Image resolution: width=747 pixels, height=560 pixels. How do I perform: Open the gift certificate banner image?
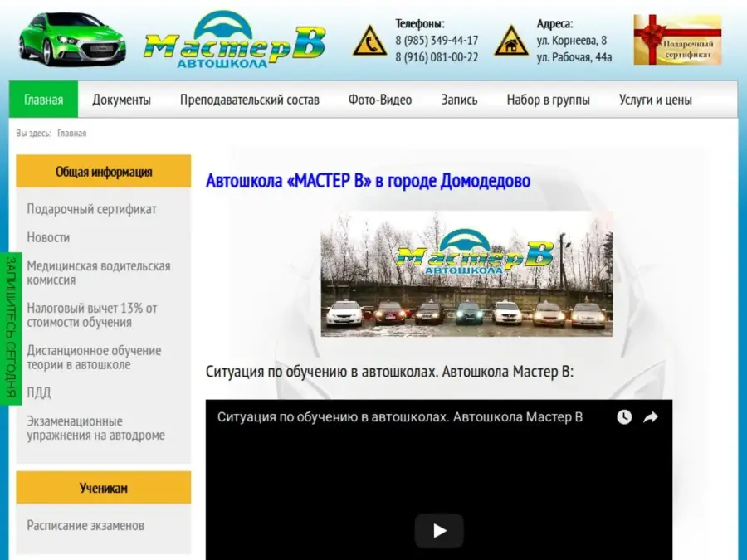677,40
